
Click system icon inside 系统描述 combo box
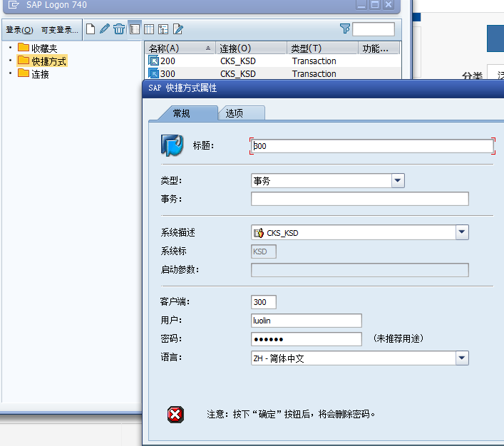tap(259, 233)
